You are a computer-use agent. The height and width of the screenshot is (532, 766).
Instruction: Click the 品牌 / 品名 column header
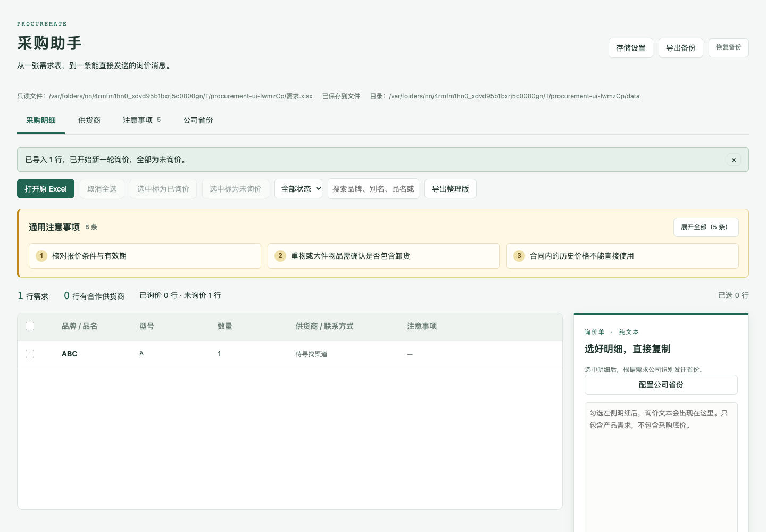pos(79,326)
